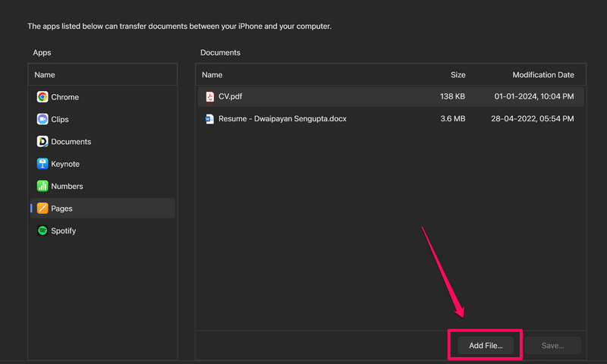The width and height of the screenshot is (607, 364).
Task: Click the Documents app icon
Action: 42,142
